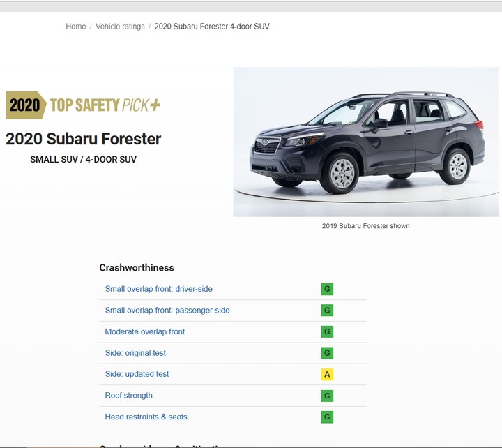The width and height of the screenshot is (502, 448).
Task: Click the G rating icon for Moderate overlap front
Action: click(327, 331)
